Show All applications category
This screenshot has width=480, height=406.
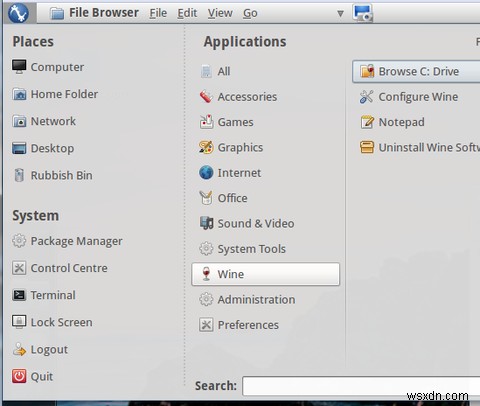[x=266, y=71]
